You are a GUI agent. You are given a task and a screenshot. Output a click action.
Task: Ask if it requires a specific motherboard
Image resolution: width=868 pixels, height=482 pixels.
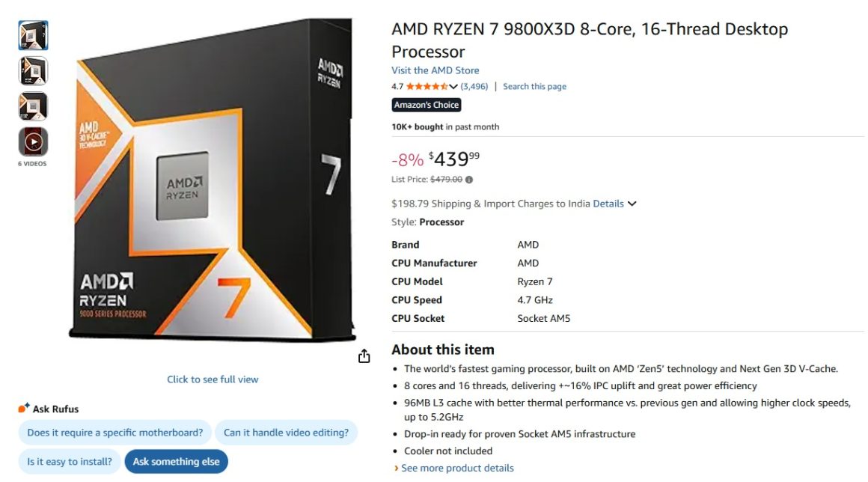click(x=114, y=433)
